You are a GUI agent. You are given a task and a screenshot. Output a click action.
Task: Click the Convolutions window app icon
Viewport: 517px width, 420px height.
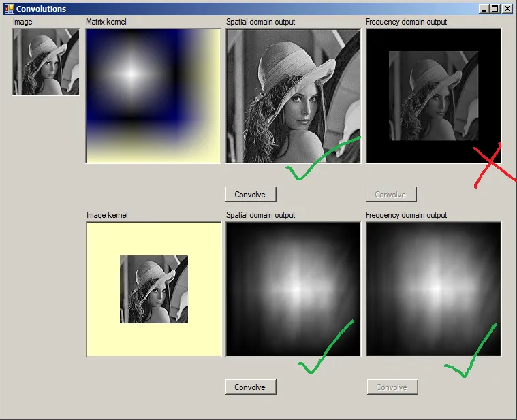point(10,9)
